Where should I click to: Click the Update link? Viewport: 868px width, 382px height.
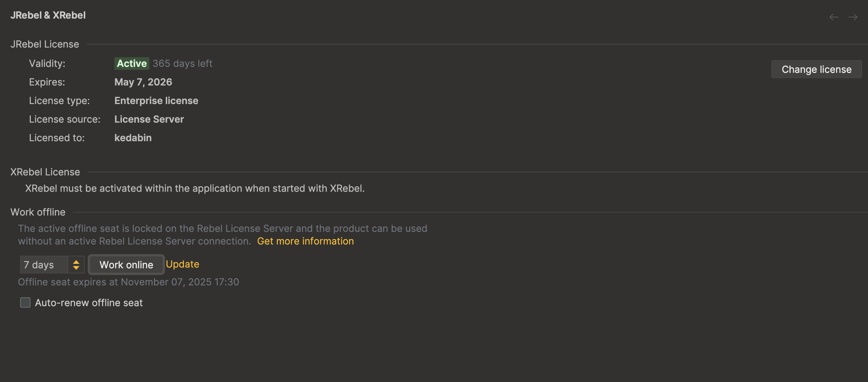[x=182, y=264]
